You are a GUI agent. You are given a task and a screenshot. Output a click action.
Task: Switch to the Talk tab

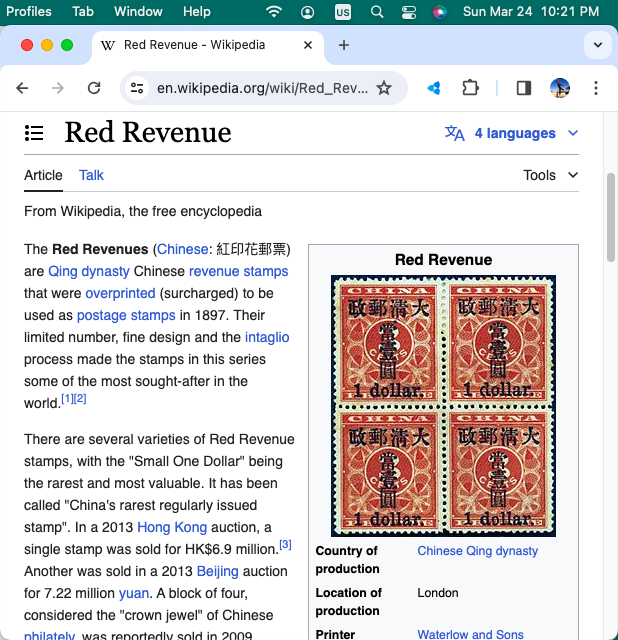[x=91, y=175]
